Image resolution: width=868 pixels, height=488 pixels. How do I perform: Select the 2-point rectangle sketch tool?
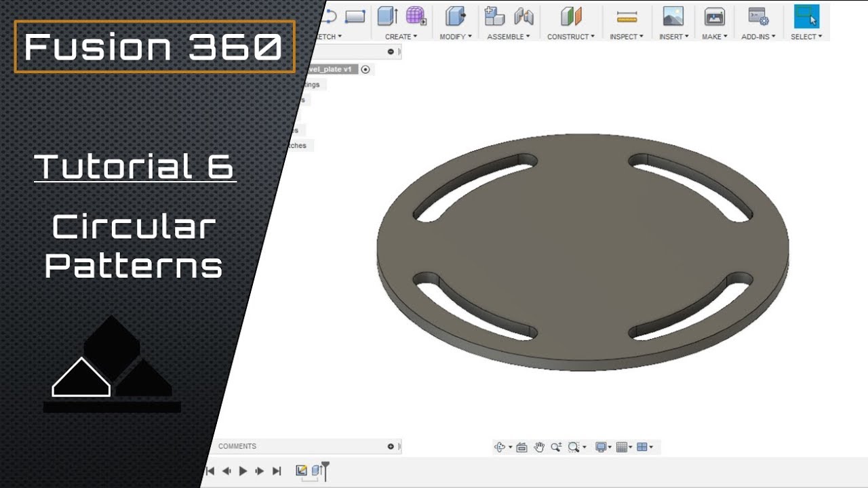[355, 16]
